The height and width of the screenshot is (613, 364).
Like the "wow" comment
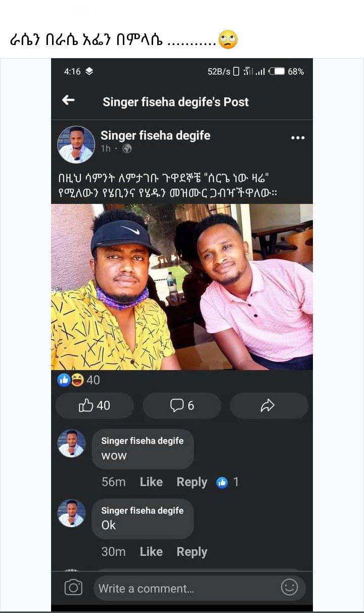pos(151,482)
